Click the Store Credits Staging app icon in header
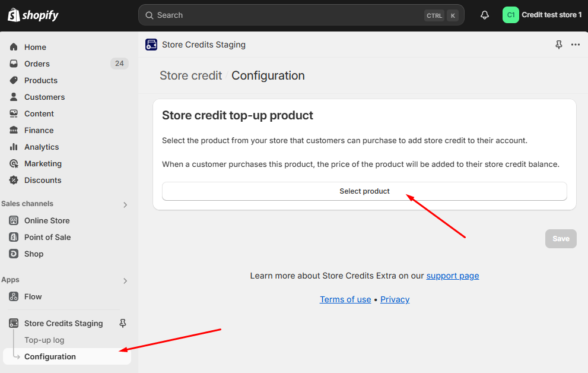Viewport: 588px width, 373px height. tap(151, 45)
